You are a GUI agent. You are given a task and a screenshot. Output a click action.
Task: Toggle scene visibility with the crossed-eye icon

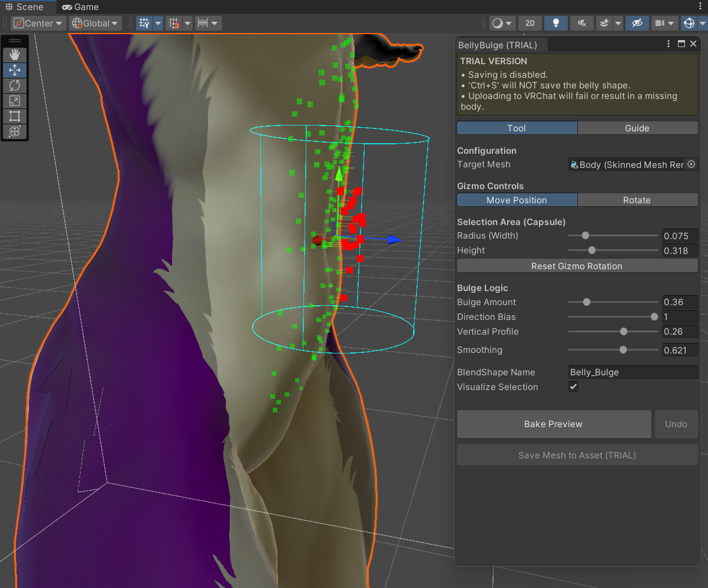[x=637, y=23]
